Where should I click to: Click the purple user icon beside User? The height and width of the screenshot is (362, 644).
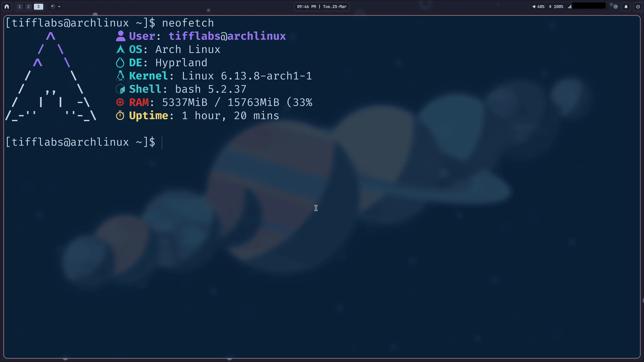coord(121,36)
